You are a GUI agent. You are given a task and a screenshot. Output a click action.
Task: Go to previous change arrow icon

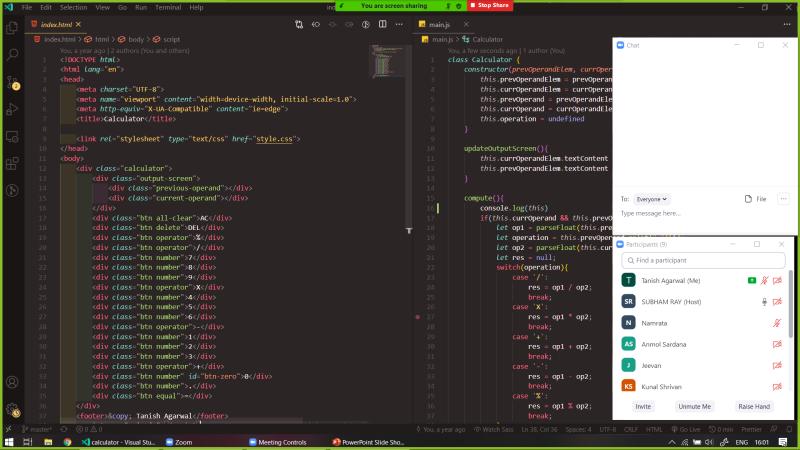click(316, 24)
